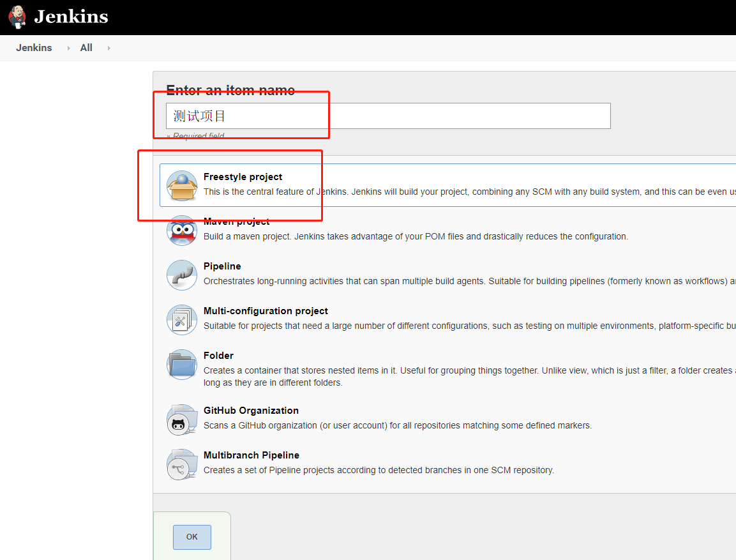736x560 pixels.
Task: Focus the item name input field
Action: pyautogui.click(x=388, y=116)
